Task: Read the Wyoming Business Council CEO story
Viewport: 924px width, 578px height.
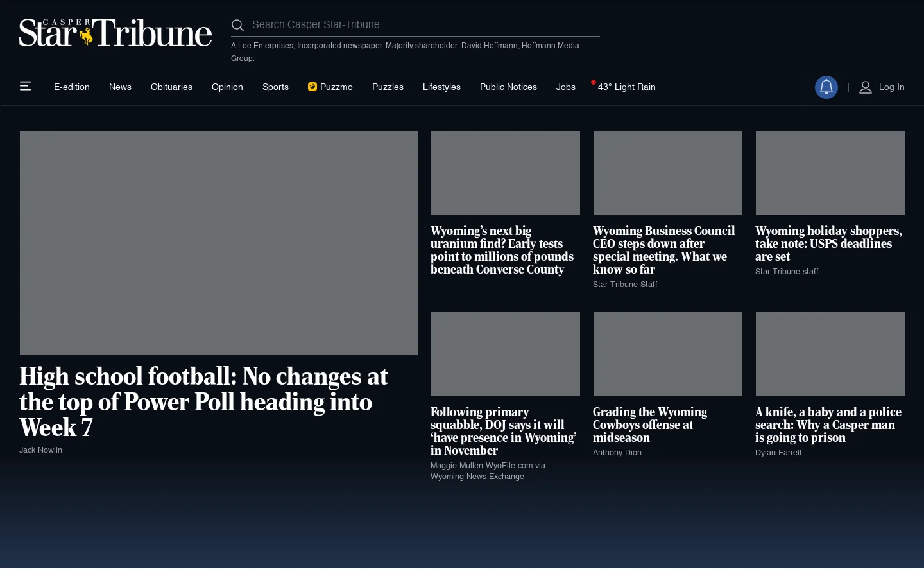Action: [663, 250]
